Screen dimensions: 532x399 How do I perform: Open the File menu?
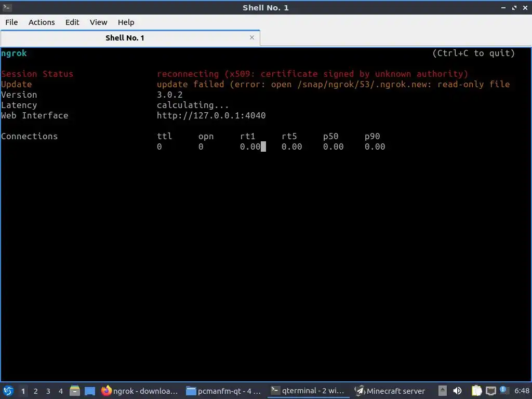11,22
